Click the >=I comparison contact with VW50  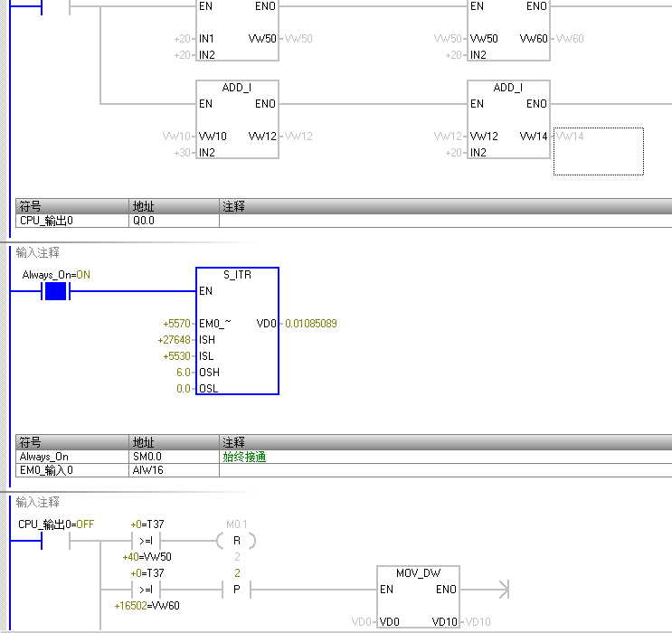145,541
